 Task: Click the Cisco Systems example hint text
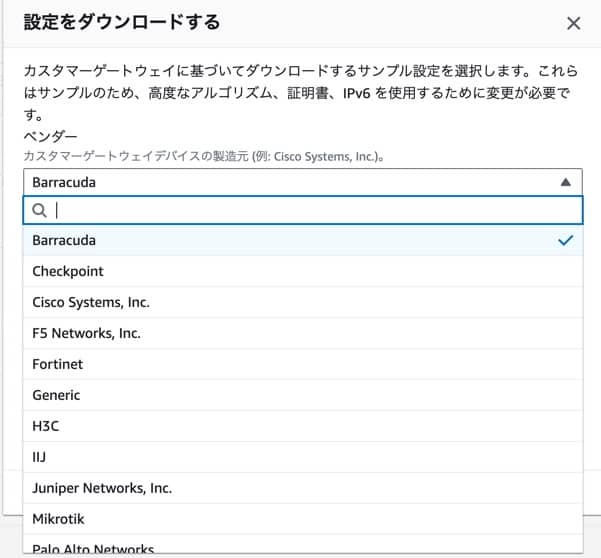(x=204, y=156)
